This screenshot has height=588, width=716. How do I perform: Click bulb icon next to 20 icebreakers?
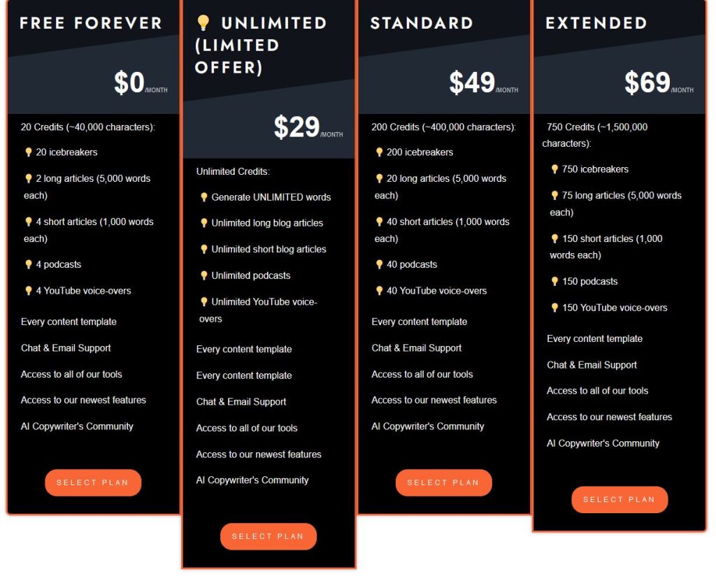(28, 152)
